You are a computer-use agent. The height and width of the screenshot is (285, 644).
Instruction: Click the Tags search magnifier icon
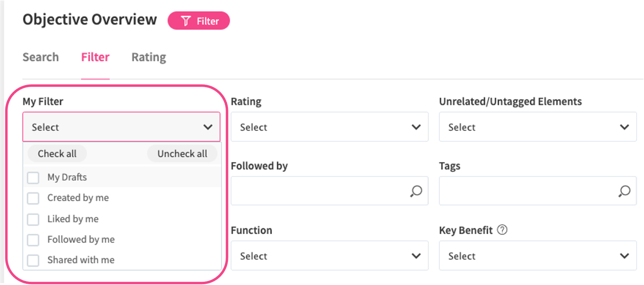(x=624, y=191)
